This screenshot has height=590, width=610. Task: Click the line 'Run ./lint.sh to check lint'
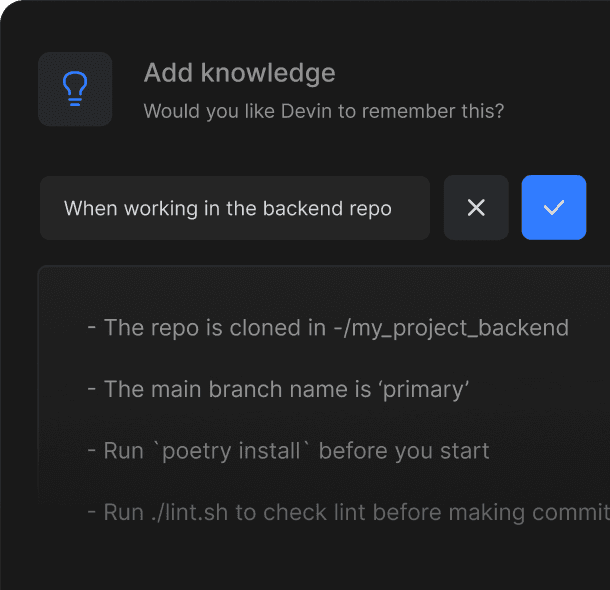click(349, 512)
